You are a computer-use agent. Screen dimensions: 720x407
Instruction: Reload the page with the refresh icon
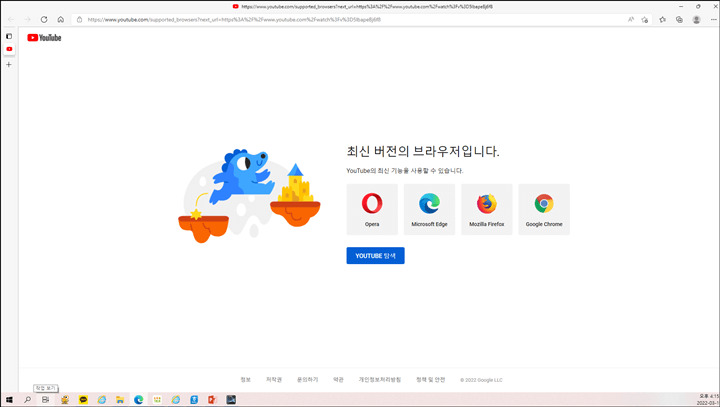pyautogui.click(x=44, y=19)
